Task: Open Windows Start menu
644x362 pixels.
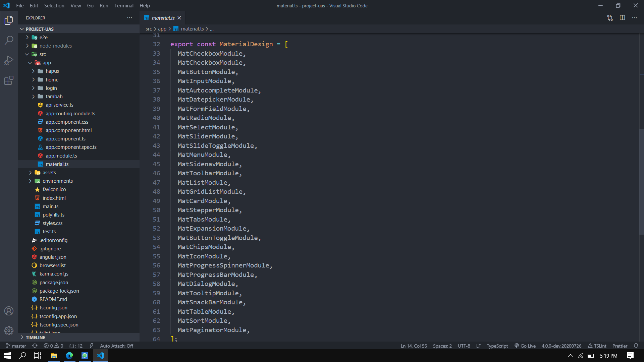Action: (x=7, y=356)
